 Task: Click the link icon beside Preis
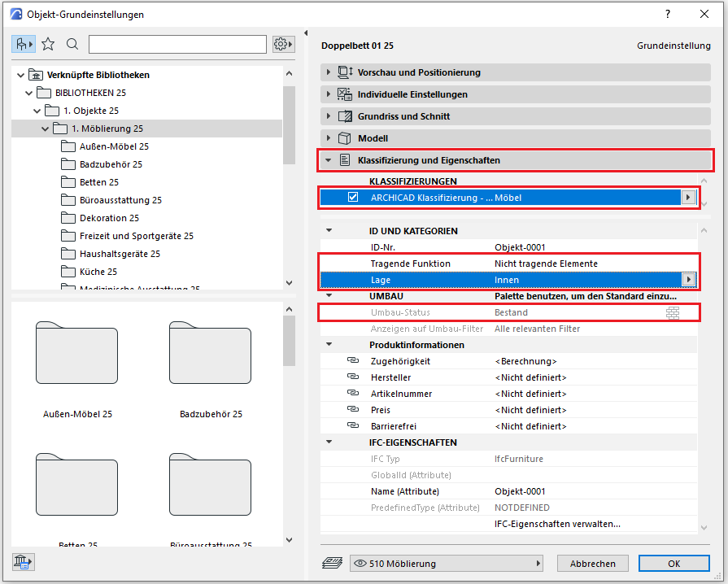coord(352,410)
